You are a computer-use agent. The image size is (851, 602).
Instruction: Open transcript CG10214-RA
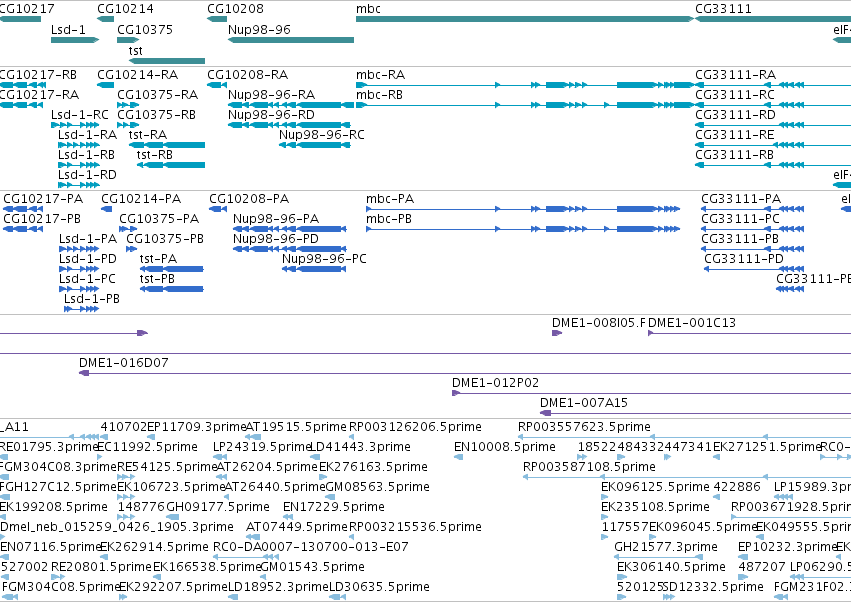[106, 85]
